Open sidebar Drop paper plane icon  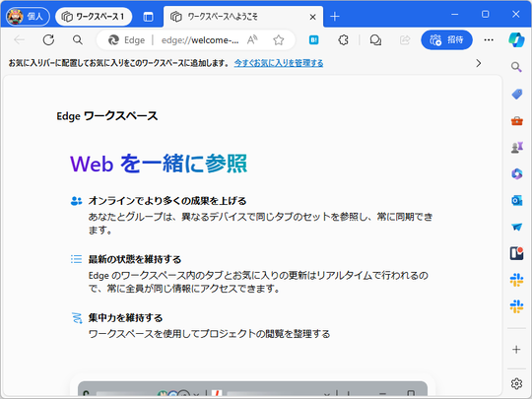point(516,227)
